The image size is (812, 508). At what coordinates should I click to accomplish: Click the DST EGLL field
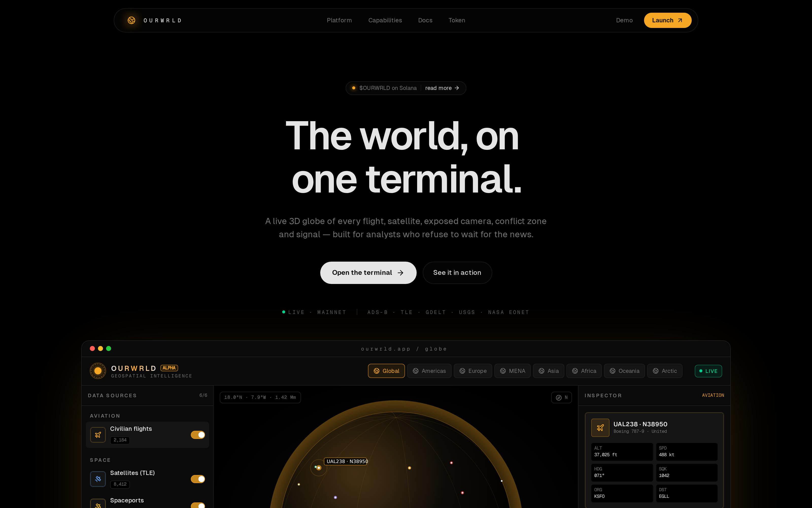tap(686, 493)
